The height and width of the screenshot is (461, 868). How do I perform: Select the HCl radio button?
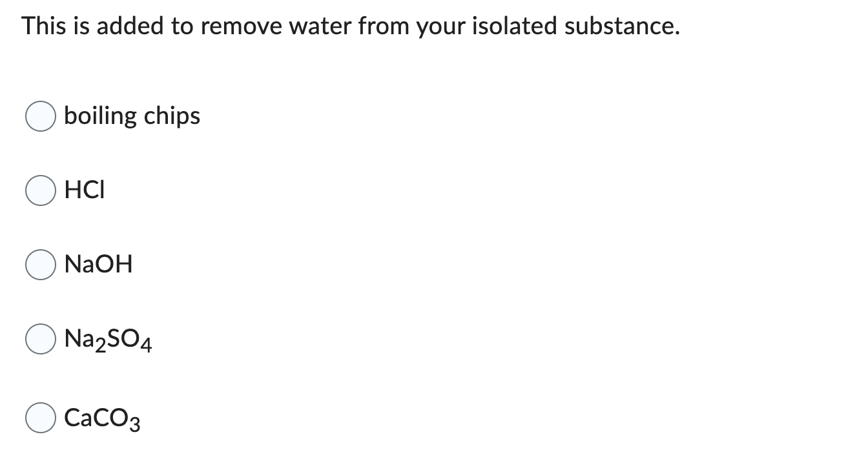point(40,190)
